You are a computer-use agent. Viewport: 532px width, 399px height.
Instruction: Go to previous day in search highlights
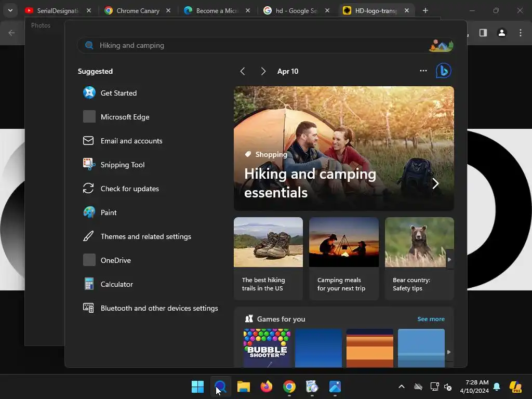[x=242, y=71]
